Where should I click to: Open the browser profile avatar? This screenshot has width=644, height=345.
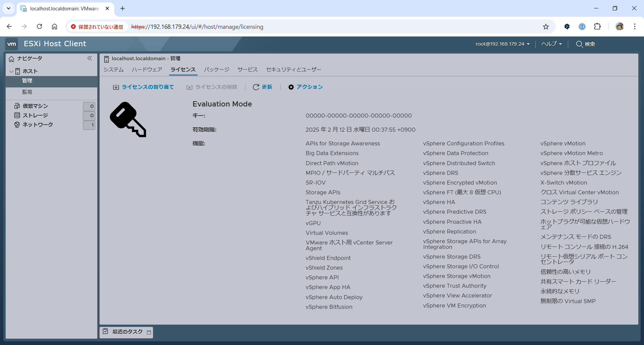coord(620,26)
